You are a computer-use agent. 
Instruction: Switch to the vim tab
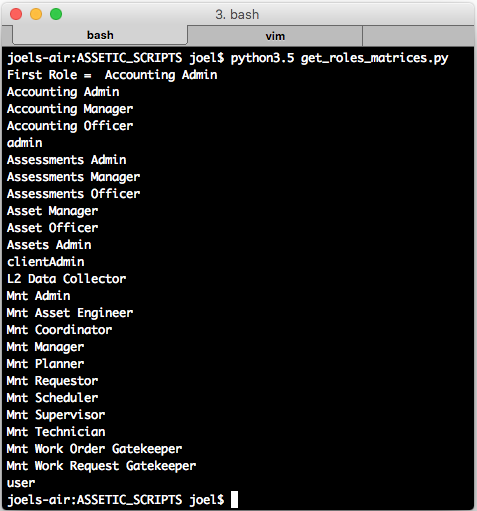point(275,36)
